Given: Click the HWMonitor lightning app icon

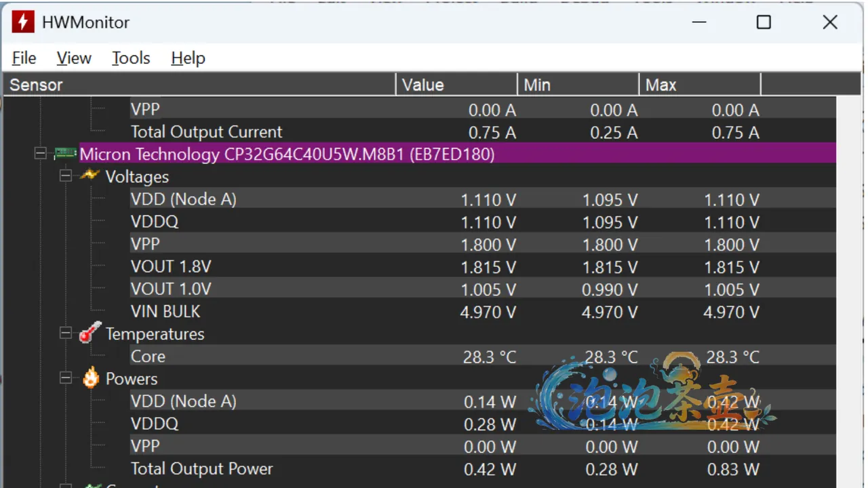Looking at the screenshot, I should pos(22,22).
